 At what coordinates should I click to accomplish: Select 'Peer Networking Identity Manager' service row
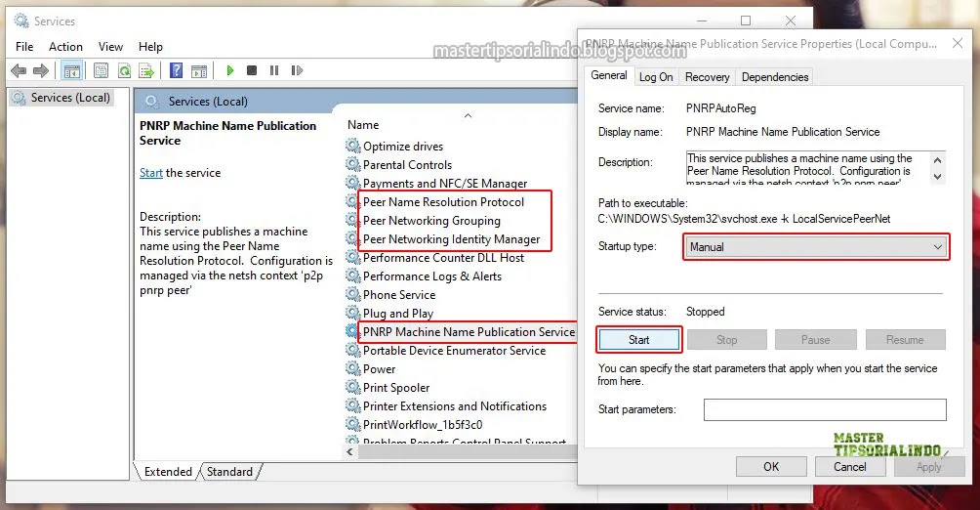coord(451,239)
